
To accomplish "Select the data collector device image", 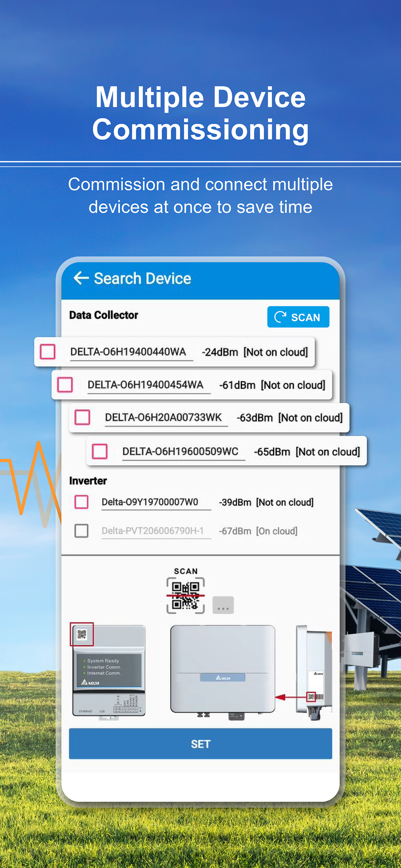I will click(108, 671).
